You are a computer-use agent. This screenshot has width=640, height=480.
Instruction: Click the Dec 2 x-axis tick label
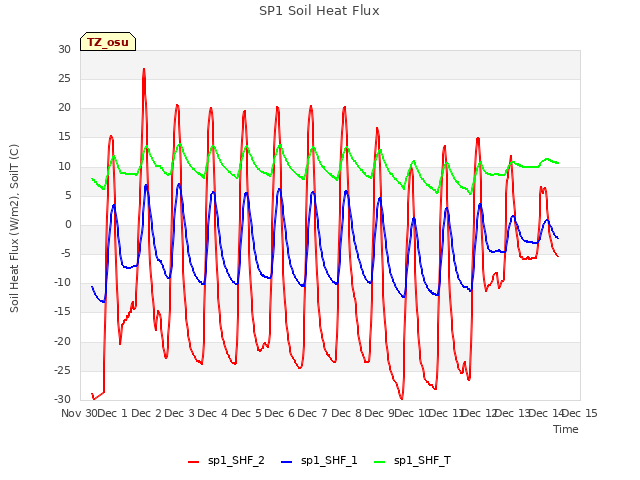(147, 413)
